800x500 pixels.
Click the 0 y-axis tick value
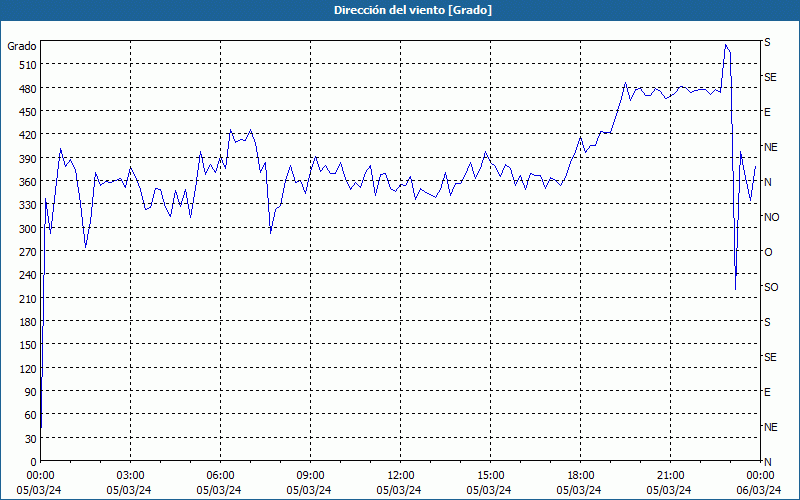coord(34,462)
